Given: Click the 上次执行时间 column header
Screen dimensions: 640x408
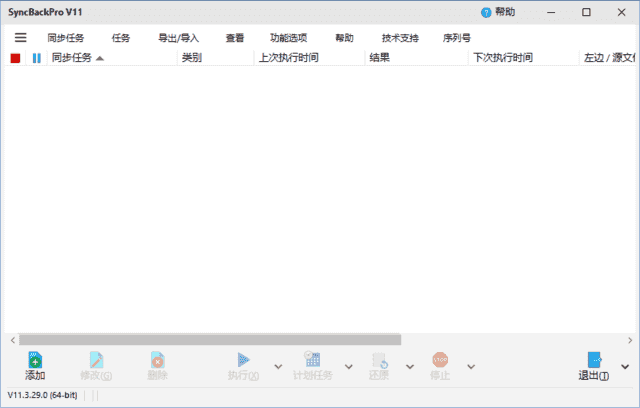Looking at the screenshot, I should coord(288,58).
